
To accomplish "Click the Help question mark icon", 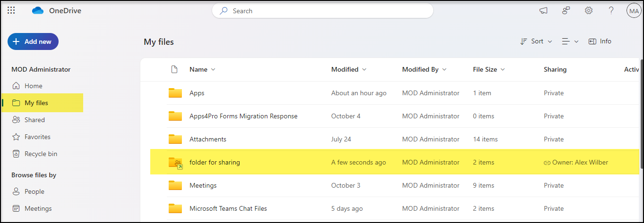I will click(611, 11).
